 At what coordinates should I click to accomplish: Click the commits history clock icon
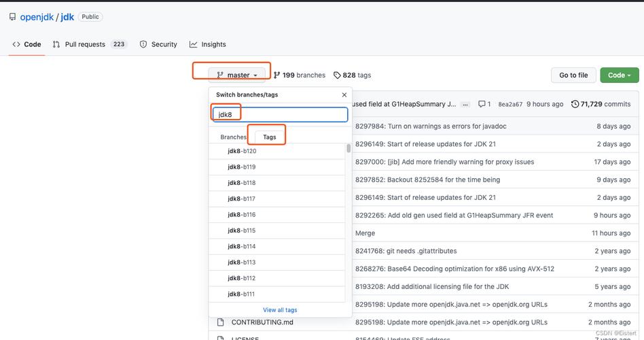575,105
